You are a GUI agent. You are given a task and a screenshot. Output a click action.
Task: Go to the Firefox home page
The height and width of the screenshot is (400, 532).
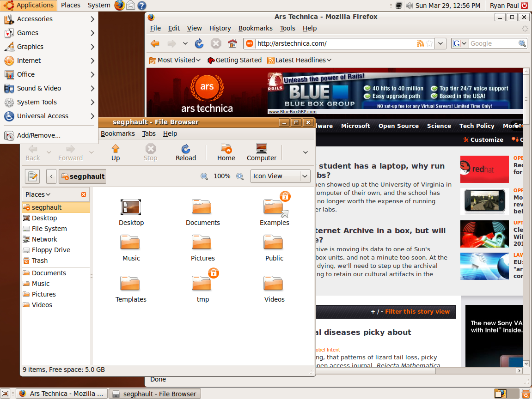(x=232, y=43)
